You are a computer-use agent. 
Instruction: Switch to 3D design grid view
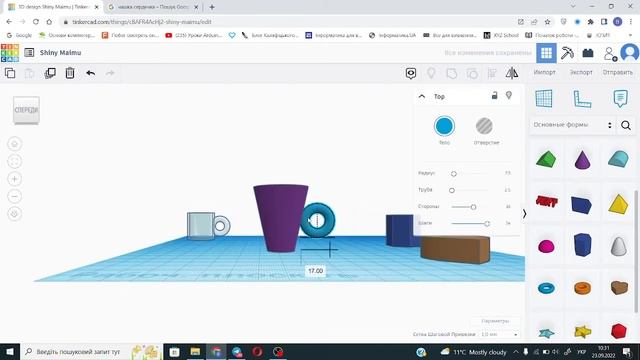pos(546,53)
